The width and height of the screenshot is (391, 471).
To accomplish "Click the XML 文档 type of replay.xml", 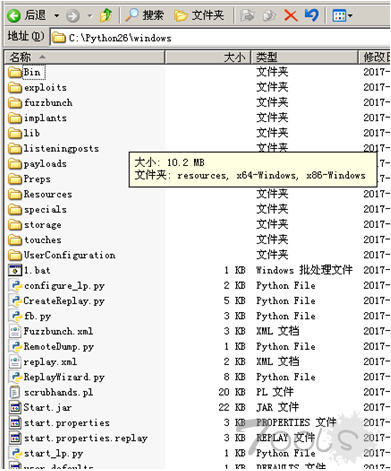I will point(277,362).
